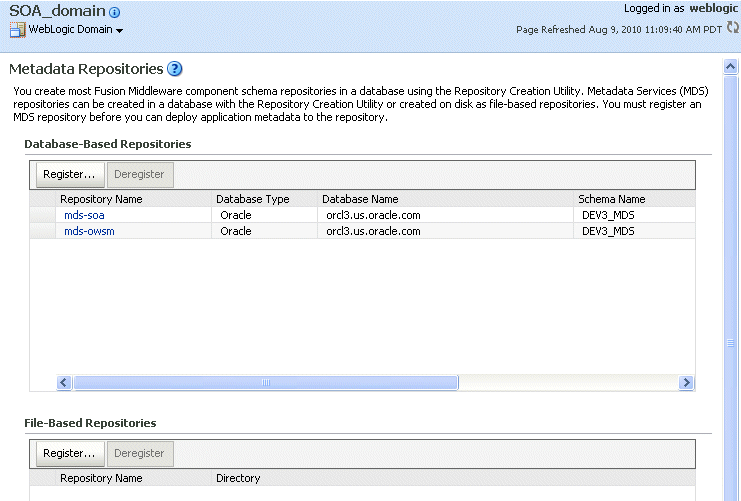
Task: Click Deregister under Database-Based Repositories
Action: coord(140,174)
